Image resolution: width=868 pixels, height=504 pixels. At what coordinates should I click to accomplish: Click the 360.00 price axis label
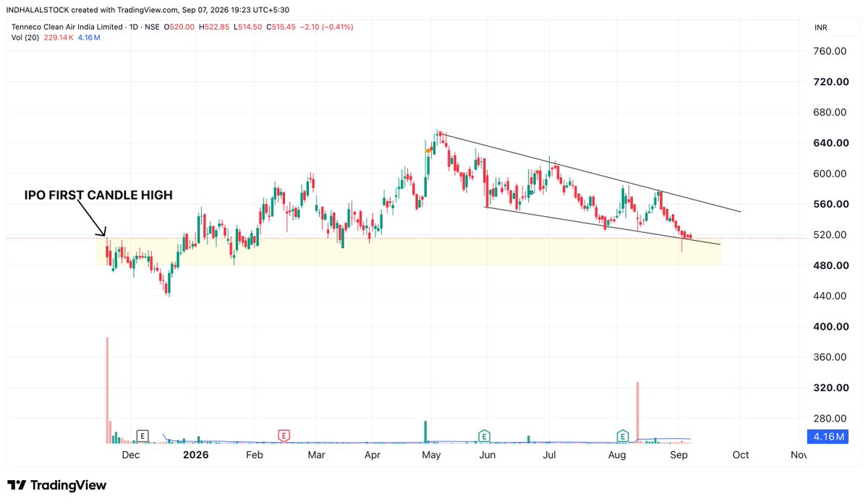pos(830,357)
